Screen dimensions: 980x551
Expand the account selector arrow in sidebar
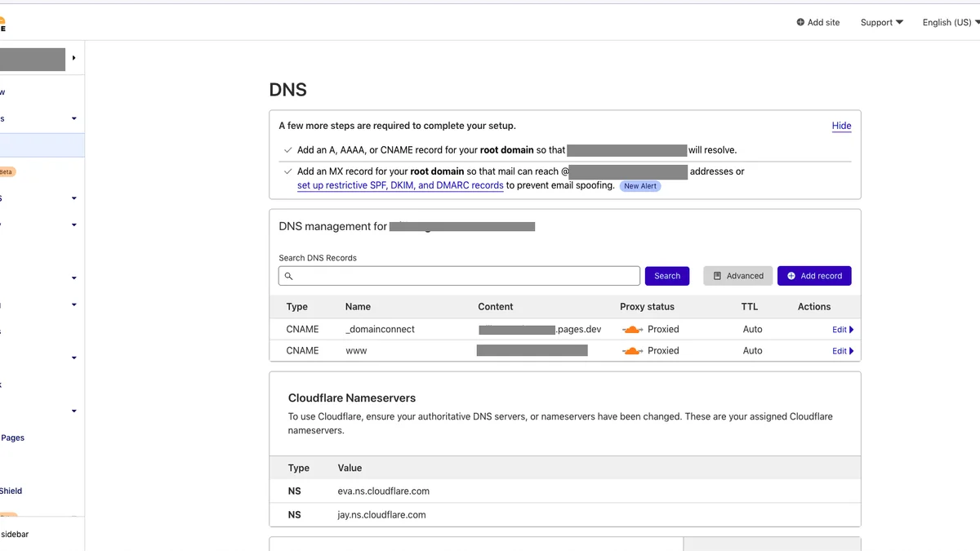point(73,58)
